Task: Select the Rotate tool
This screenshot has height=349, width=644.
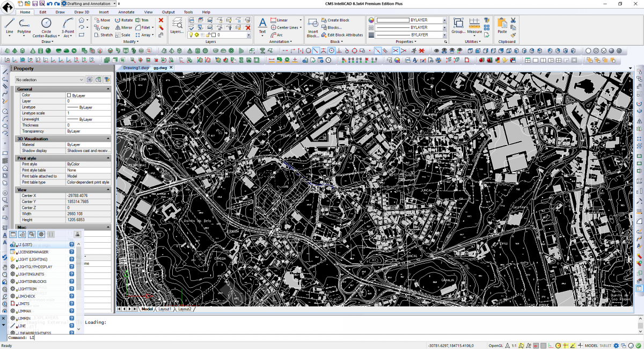Action: coord(124,20)
